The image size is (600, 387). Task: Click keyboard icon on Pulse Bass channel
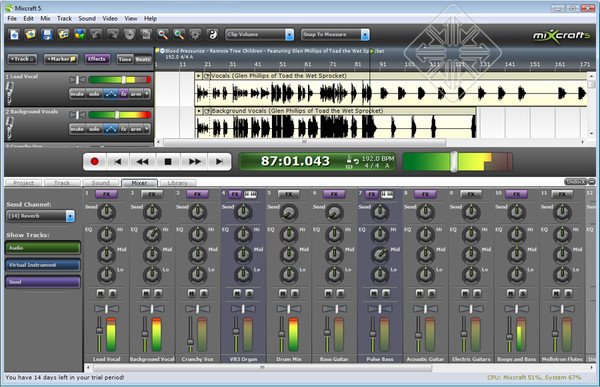pyautogui.click(x=387, y=194)
